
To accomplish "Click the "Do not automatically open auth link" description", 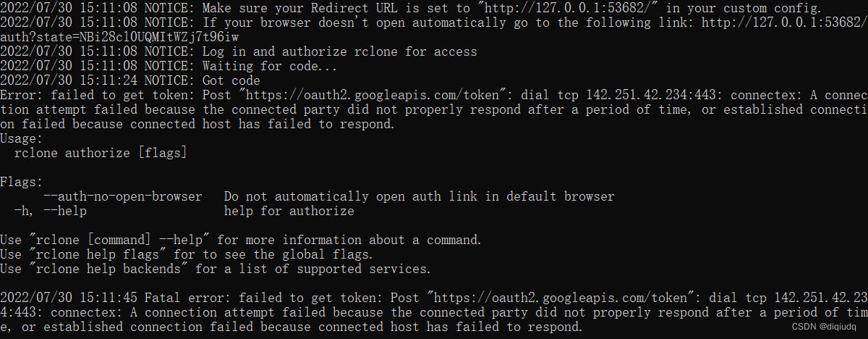I will (420, 196).
